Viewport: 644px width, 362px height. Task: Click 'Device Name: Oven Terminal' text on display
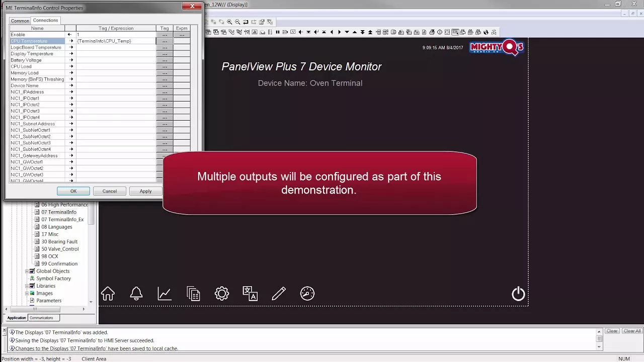[x=310, y=83]
